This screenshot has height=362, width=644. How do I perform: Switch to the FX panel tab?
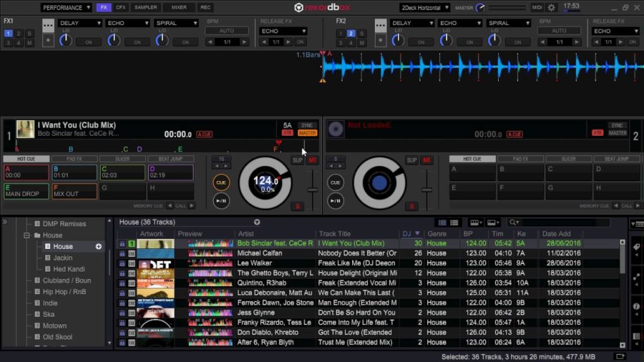104,8
